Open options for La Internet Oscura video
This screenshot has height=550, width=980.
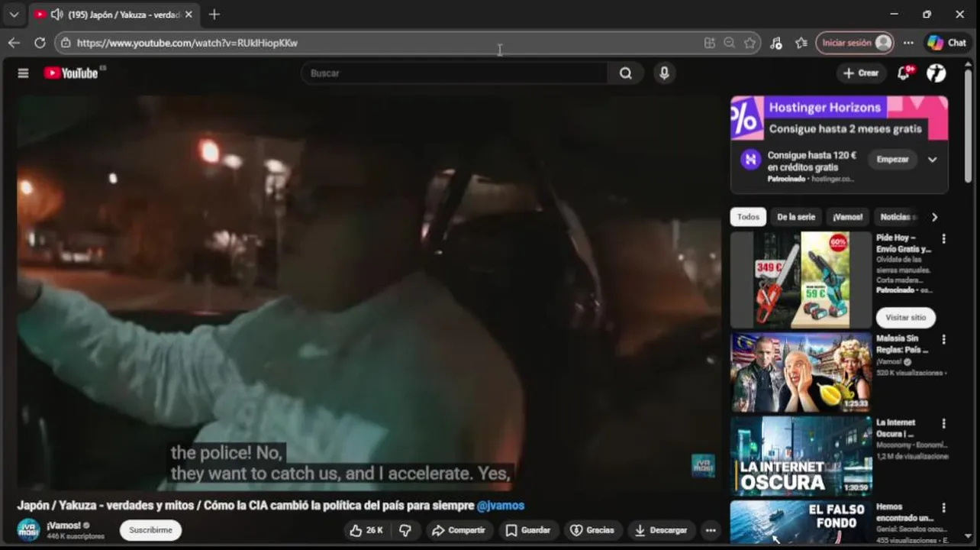click(x=943, y=423)
